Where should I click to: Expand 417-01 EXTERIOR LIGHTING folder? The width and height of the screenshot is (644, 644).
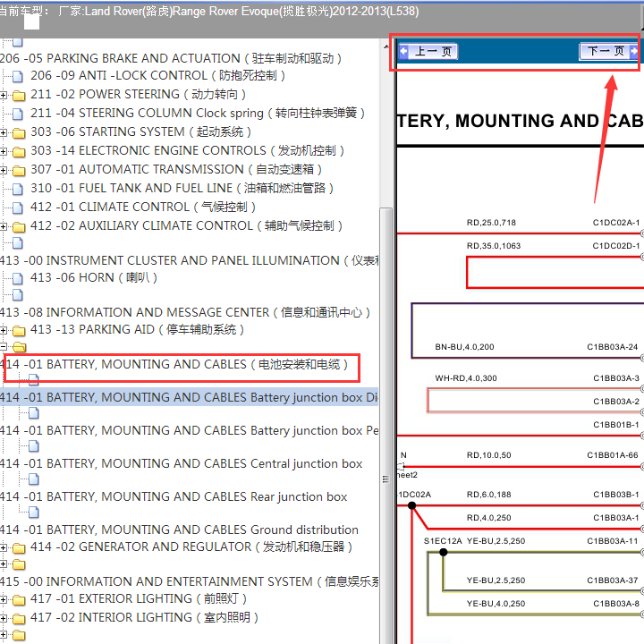[4, 599]
